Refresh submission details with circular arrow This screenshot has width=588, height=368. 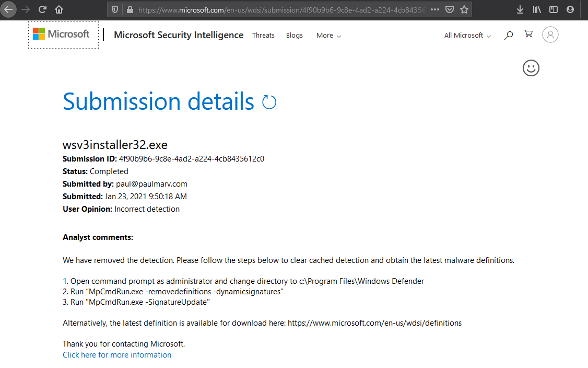point(269,102)
